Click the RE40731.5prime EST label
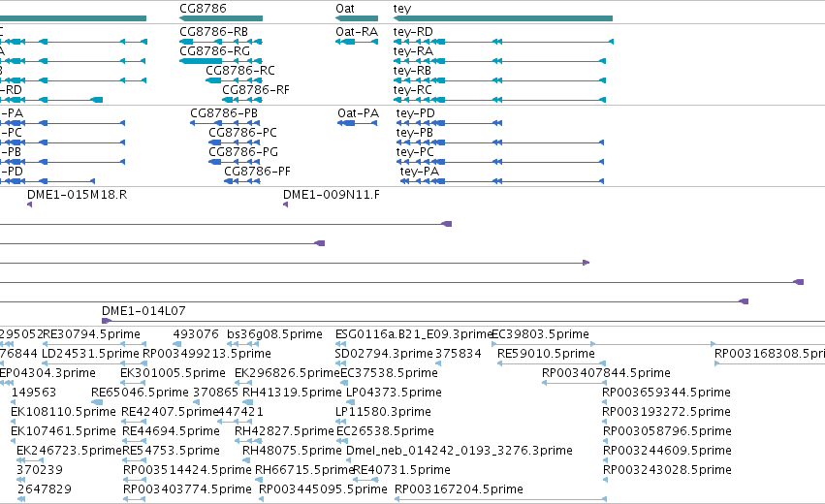The image size is (825, 504). click(402, 471)
